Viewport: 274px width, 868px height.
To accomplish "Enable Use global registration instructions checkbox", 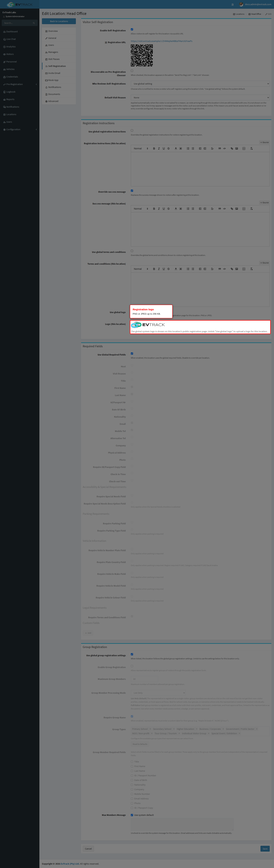I will tap(132, 130).
